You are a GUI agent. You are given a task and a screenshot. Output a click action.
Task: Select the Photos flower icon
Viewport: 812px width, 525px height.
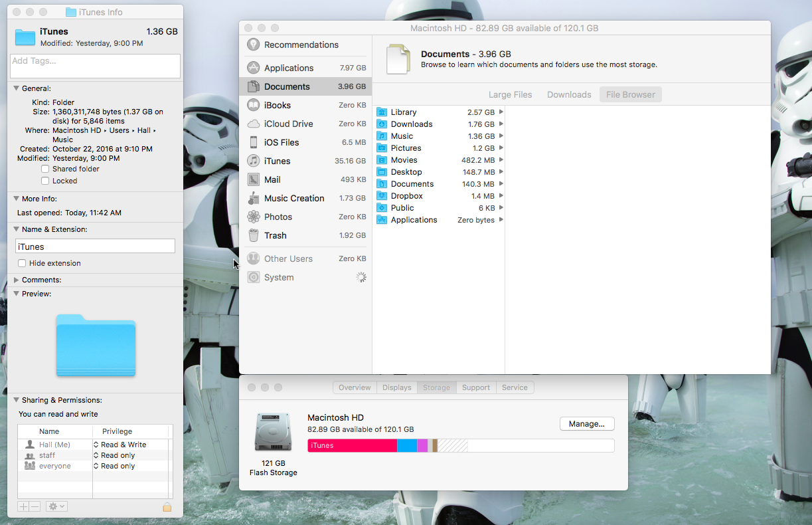click(x=253, y=217)
